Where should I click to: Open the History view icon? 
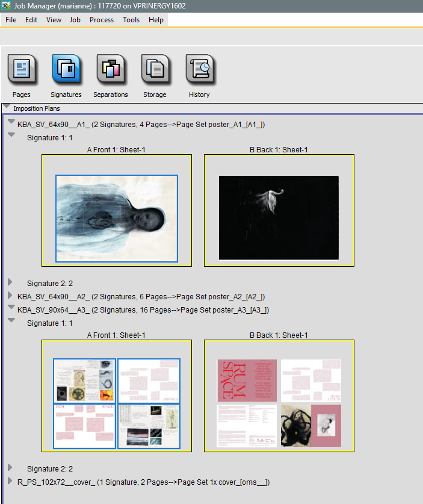(x=199, y=70)
